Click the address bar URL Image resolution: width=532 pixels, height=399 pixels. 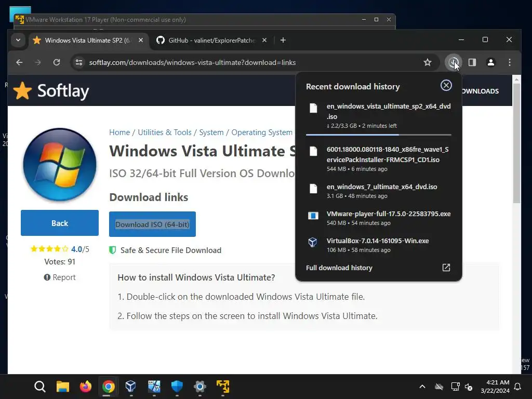(192, 62)
